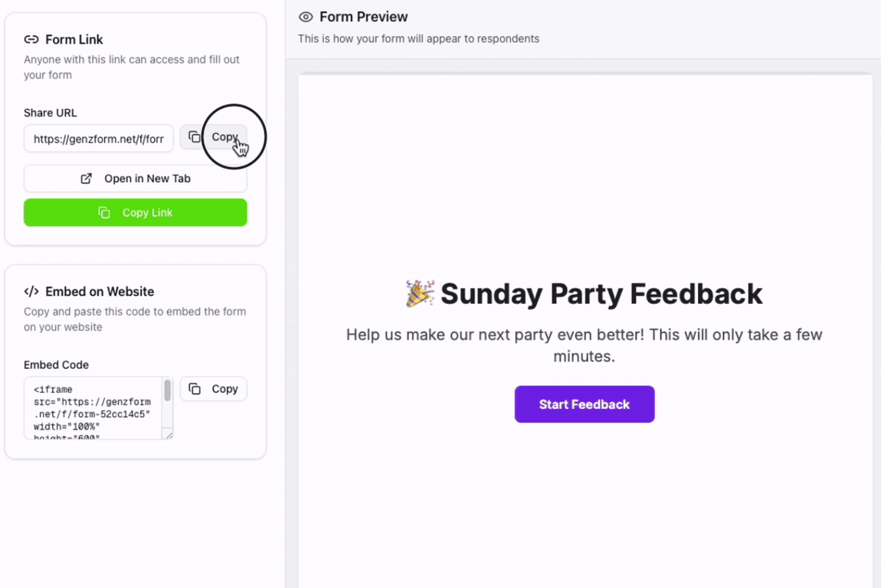Click the copy icon inside green Copy Link button
The height and width of the screenshot is (588, 881).
click(104, 213)
